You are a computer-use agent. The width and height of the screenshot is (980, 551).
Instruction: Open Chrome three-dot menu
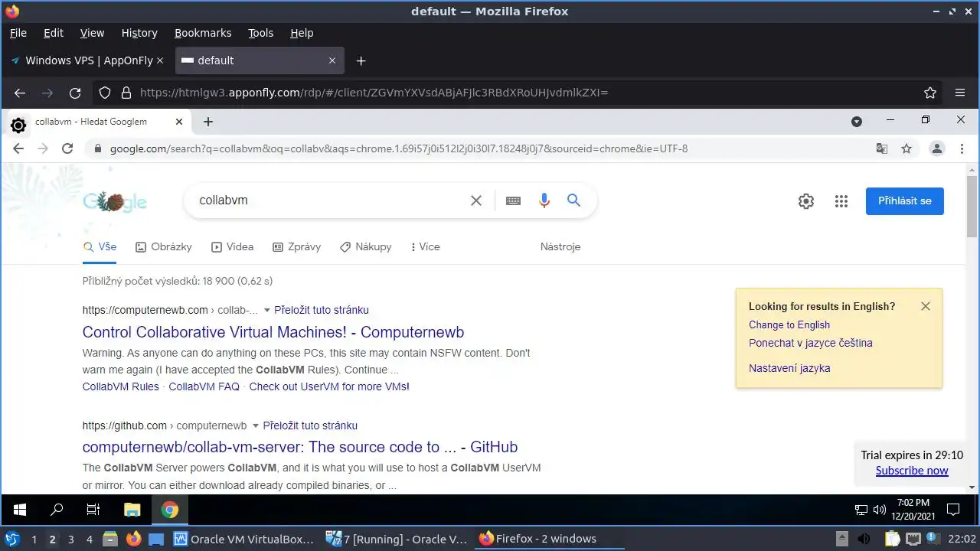(x=962, y=149)
